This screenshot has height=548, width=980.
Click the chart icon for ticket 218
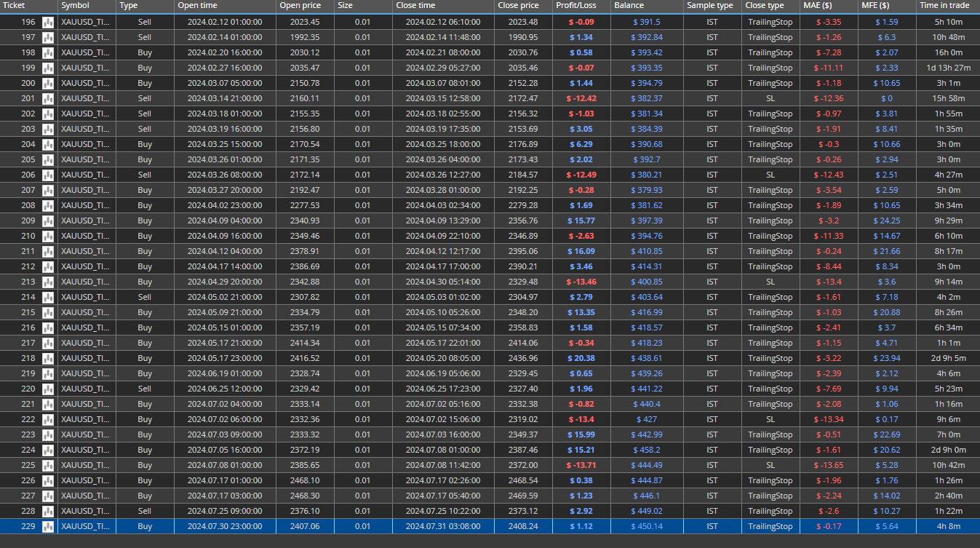49,358
